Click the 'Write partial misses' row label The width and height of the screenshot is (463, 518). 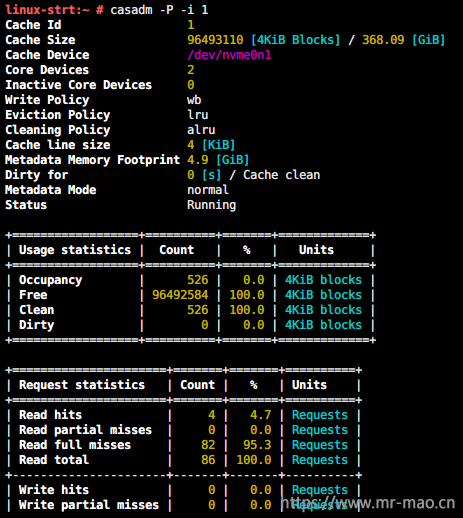click(x=89, y=505)
